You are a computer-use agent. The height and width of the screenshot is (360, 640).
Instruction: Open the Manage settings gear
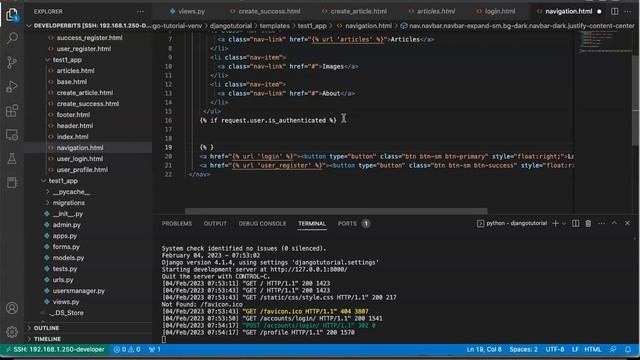[x=12, y=332]
